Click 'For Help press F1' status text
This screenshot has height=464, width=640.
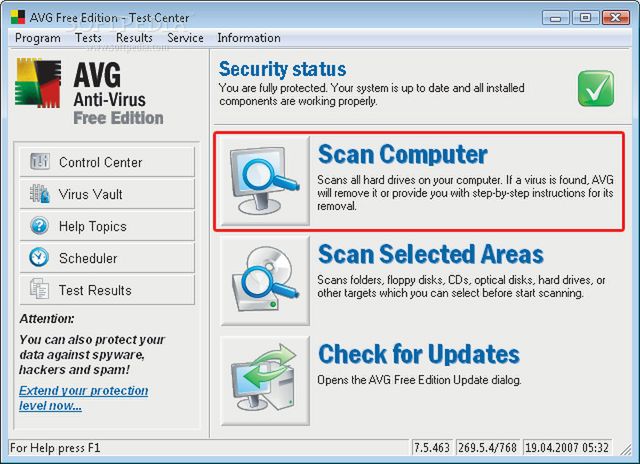(x=55, y=448)
